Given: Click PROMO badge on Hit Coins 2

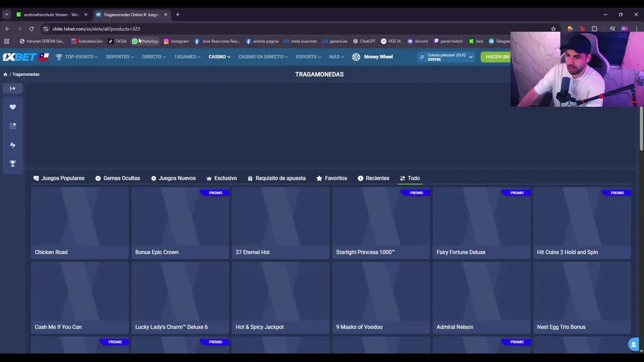Looking at the screenshot, I should tap(617, 193).
